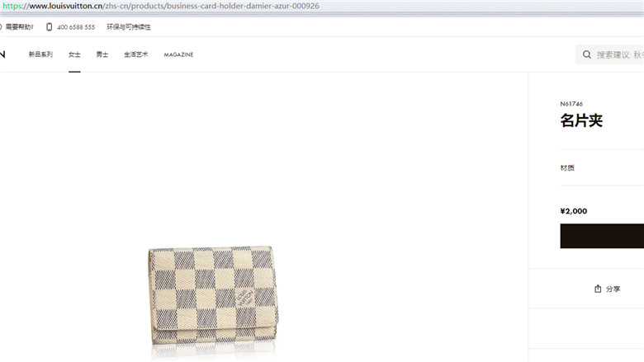
Task: Click the 400 6588 555 phone number
Action: [76, 27]
